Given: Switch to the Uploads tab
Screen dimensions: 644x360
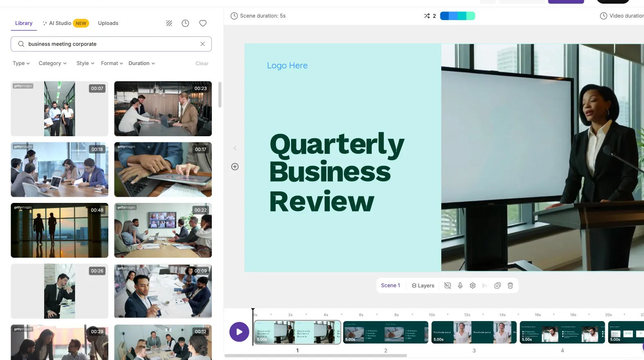Looking at the screenshot, I should 108,23.
